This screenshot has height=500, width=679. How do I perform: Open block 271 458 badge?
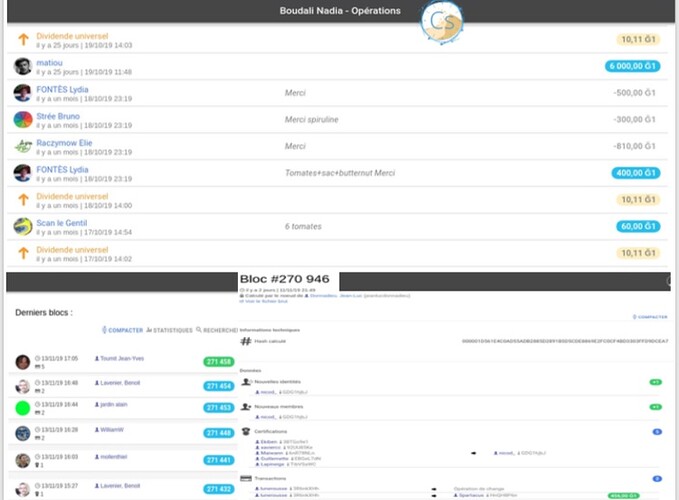point(219,361)
